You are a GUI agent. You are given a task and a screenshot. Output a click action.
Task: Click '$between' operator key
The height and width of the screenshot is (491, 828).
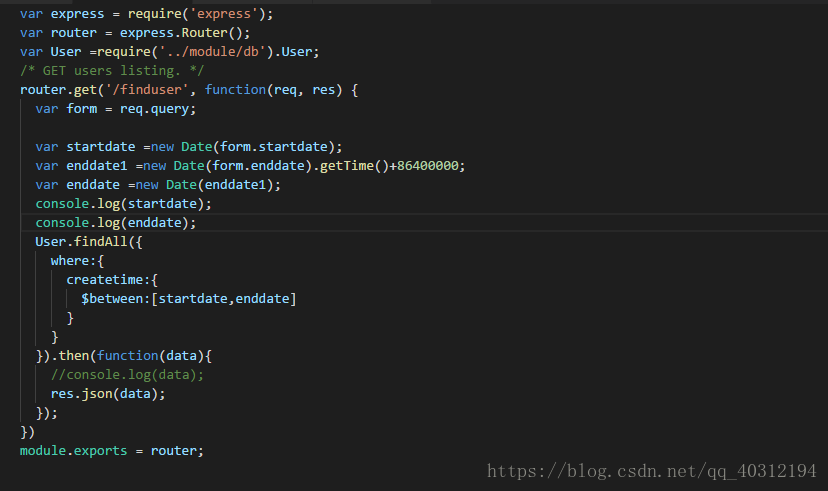click(x=112, y=299)
